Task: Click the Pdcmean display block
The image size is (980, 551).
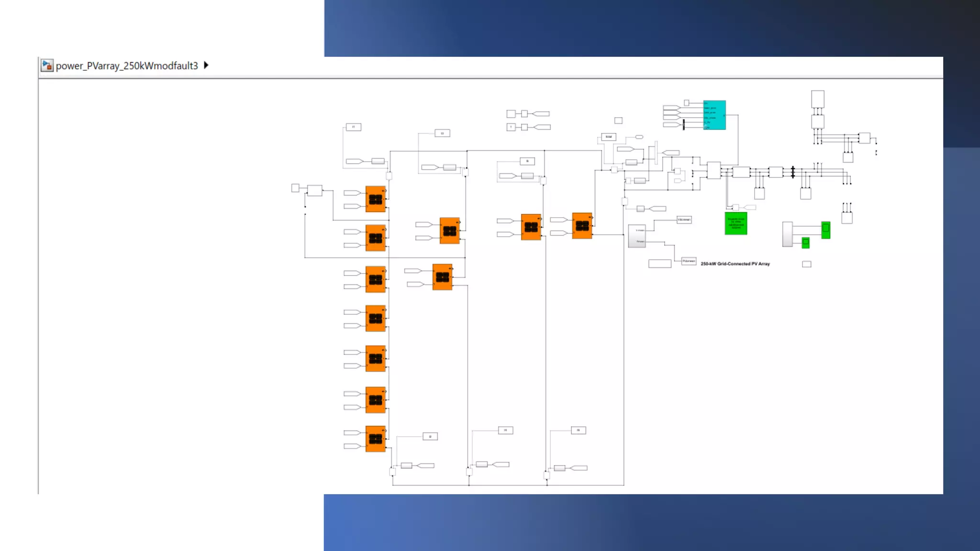Action: [x=689, y=261]
